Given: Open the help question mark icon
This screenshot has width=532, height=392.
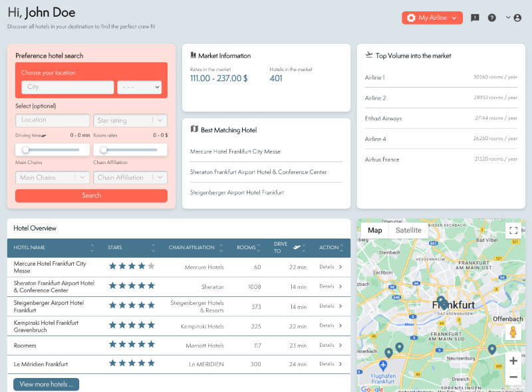Looking at the screenshot, I should coord(491,17).
